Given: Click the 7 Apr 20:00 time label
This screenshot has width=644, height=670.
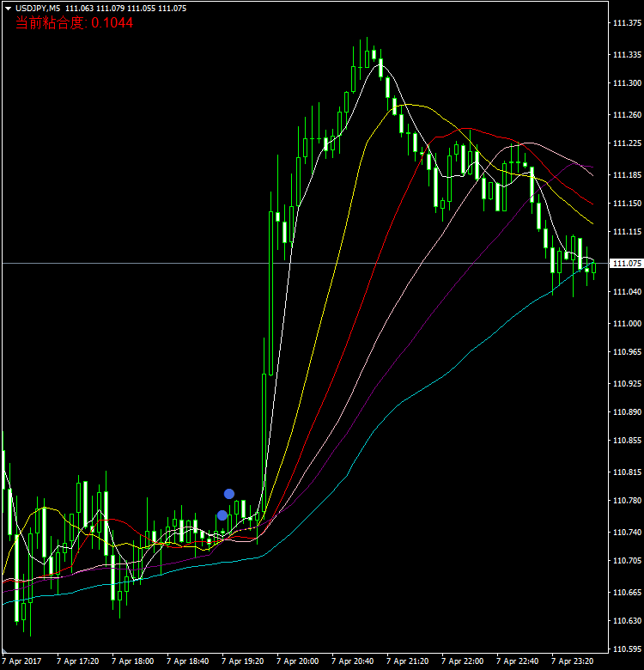Looking at the screenshot, I should click(x=298, y=661).
